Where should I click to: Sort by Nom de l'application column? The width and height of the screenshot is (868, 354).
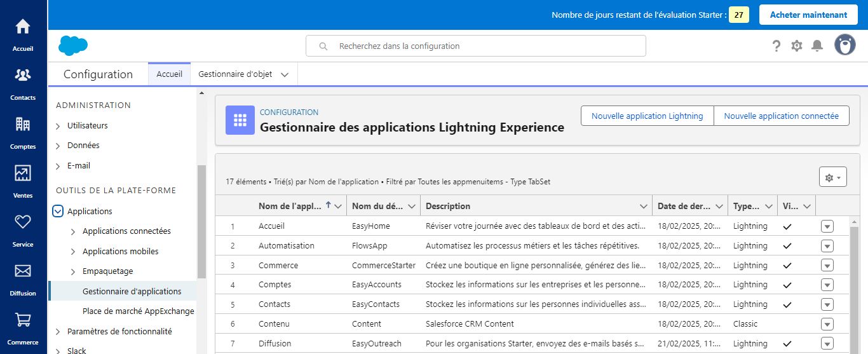291,206
